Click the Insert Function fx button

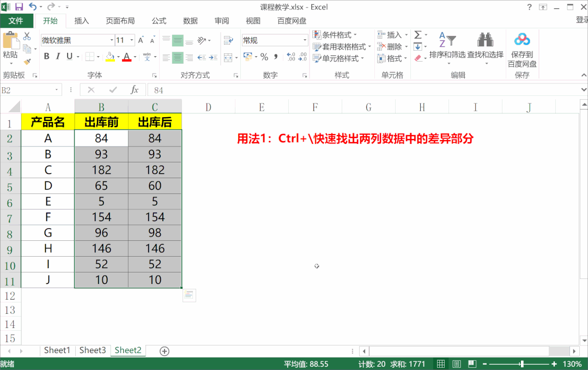(134, 90)
